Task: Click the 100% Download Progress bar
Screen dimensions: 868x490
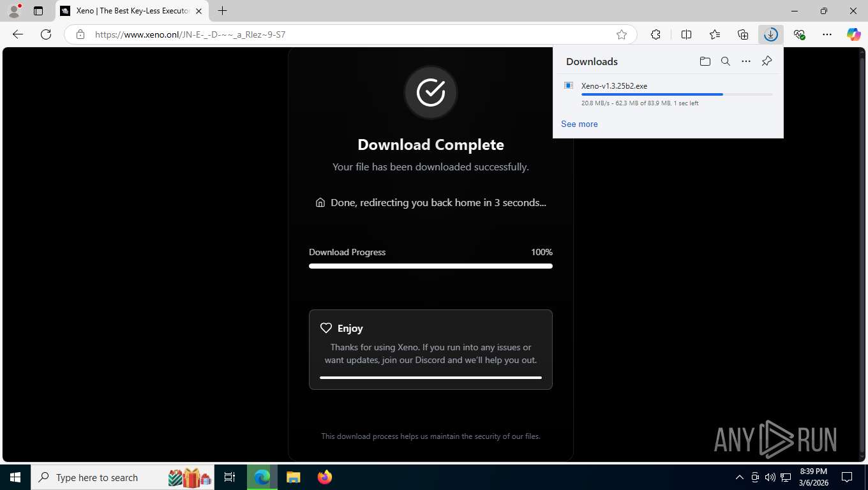Action: (x=431, y=266)
